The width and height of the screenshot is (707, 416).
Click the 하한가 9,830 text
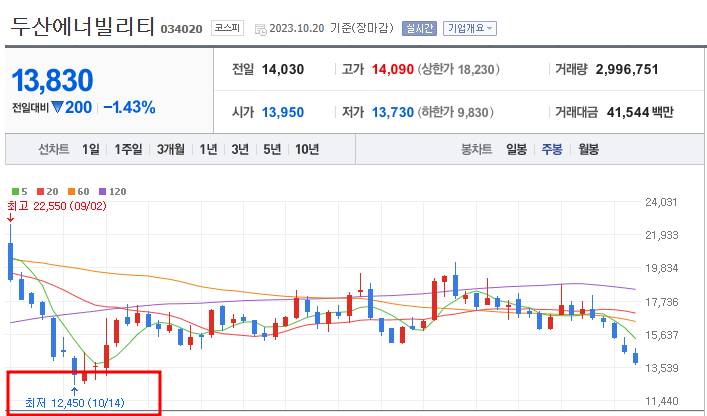455,112
